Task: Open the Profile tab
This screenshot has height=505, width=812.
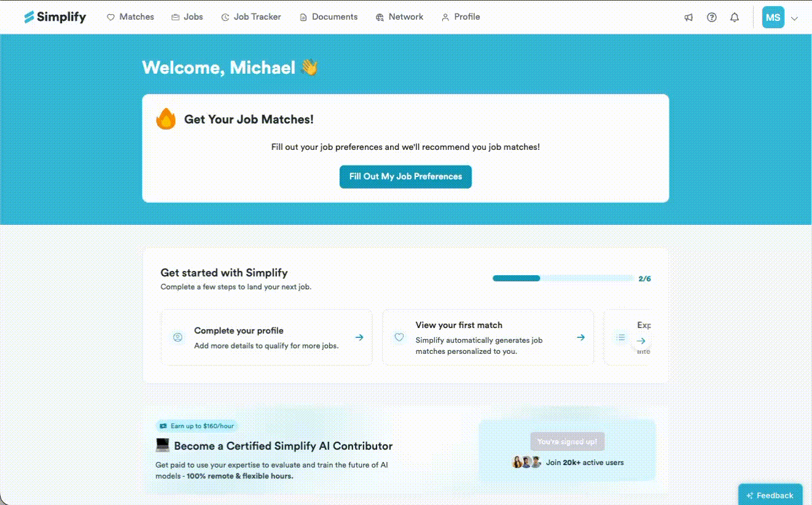Action: tap(461, 17)
